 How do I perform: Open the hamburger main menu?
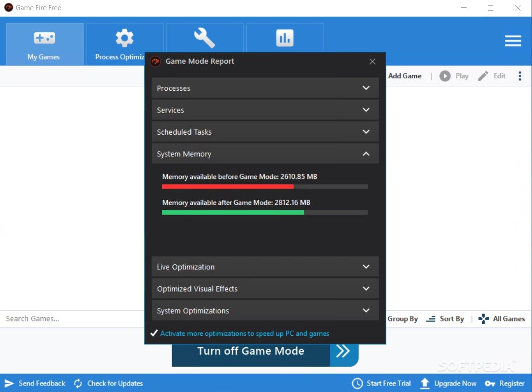pos(513,41)
